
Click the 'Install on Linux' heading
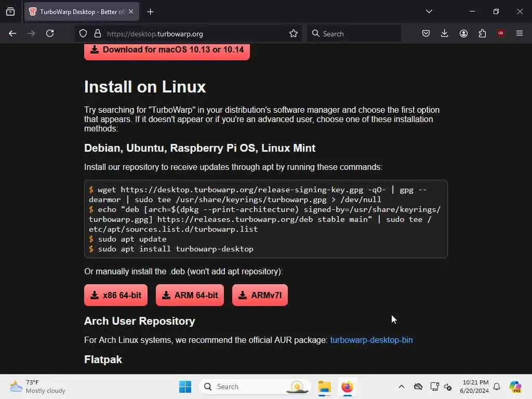[x=145, y=87]
